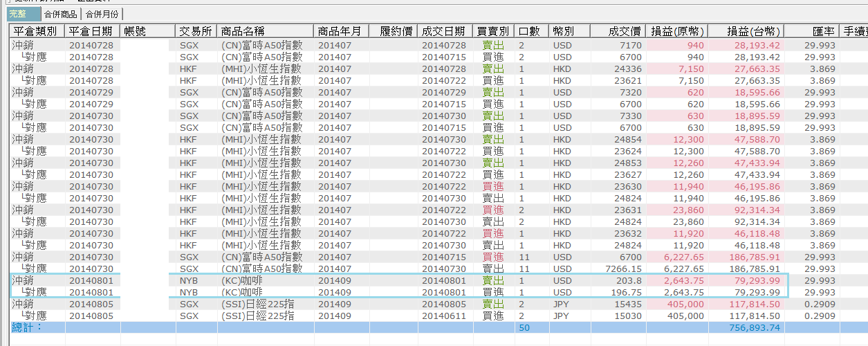Click the price cell 23627
The image size is (868, 346).
(x=618, y=174)
